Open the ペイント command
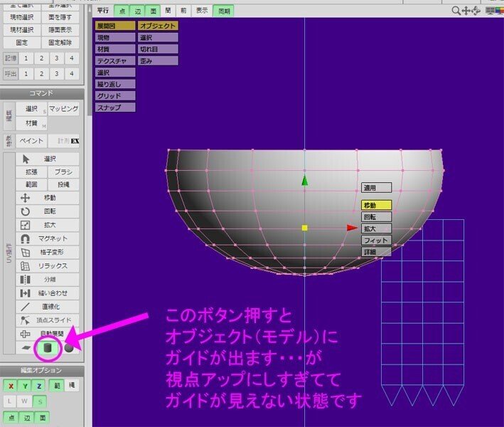This screenshot has width=504, height=427. (x=31, y=141)
